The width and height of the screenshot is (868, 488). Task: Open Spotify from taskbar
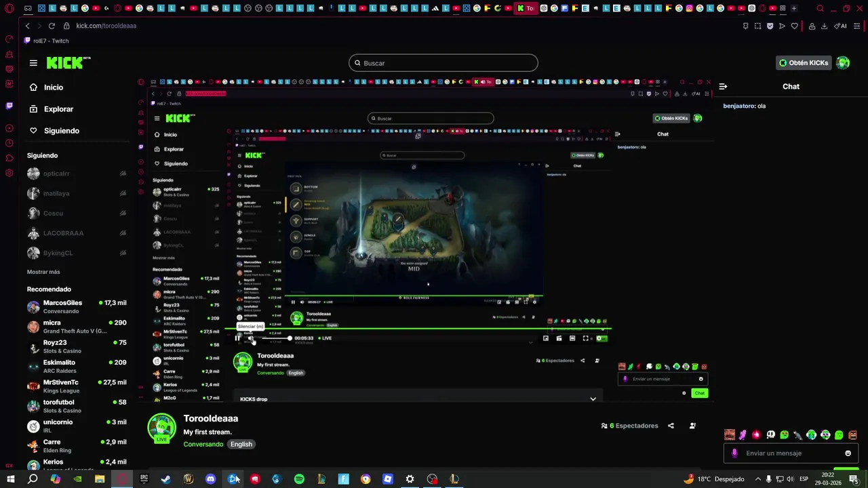(299, 479)
